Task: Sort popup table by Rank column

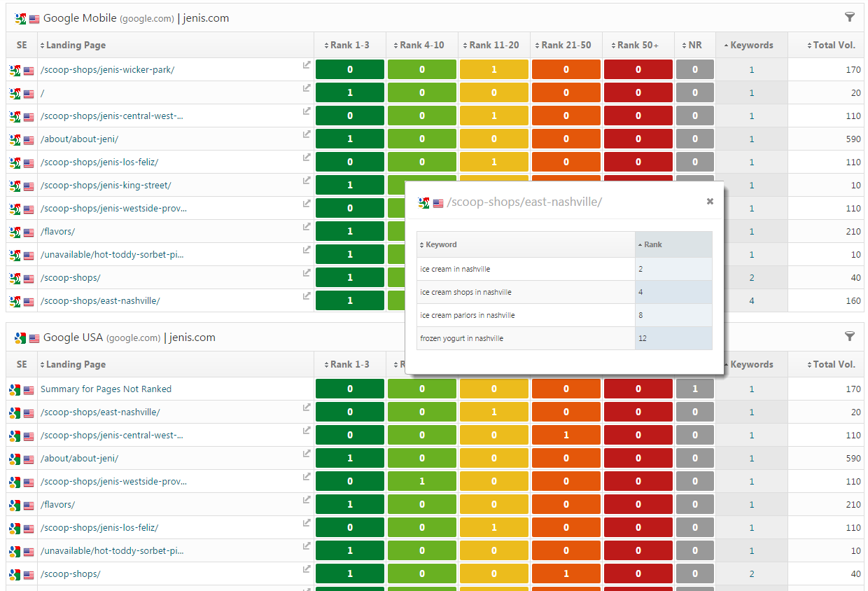Action: (652, 244)
